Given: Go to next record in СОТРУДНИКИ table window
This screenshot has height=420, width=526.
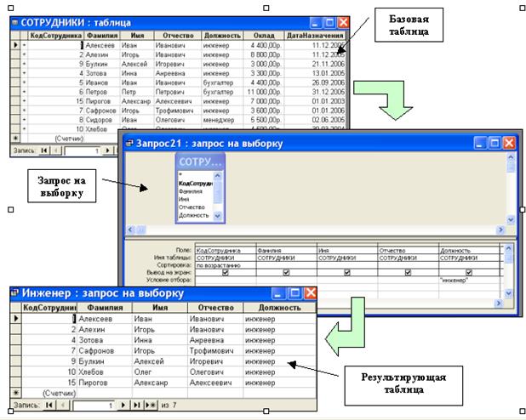Looking at the screenshot, I should click(107, 150).
